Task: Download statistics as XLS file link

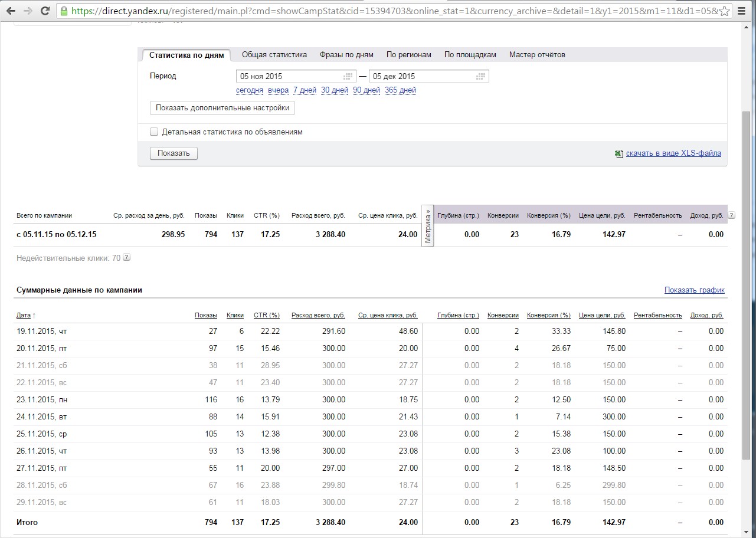Action: 673,153
